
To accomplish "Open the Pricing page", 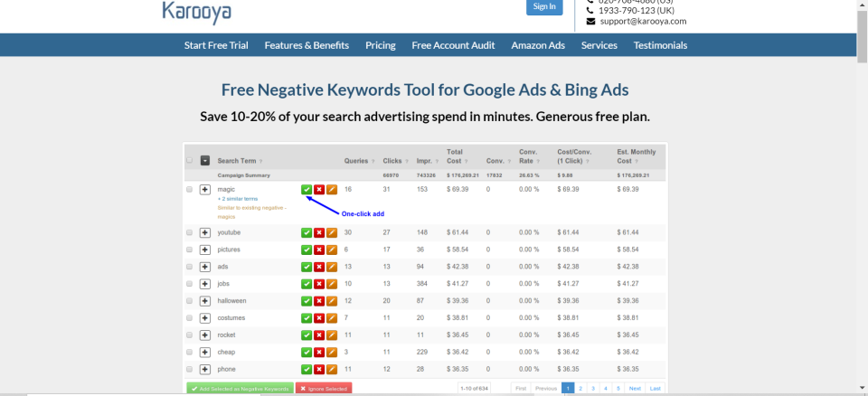I will pyautogui.click(x=381, y=45).
